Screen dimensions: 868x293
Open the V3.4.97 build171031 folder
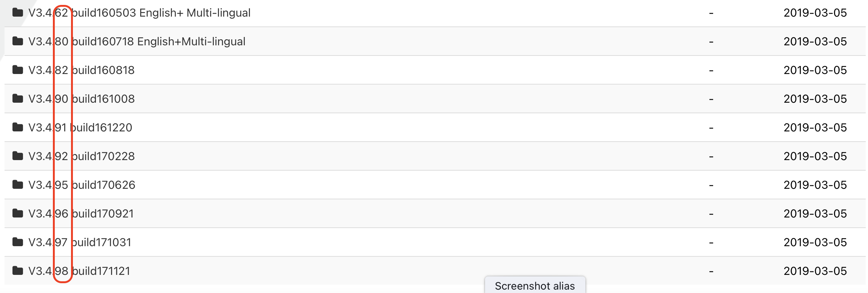tap(80, 242)
